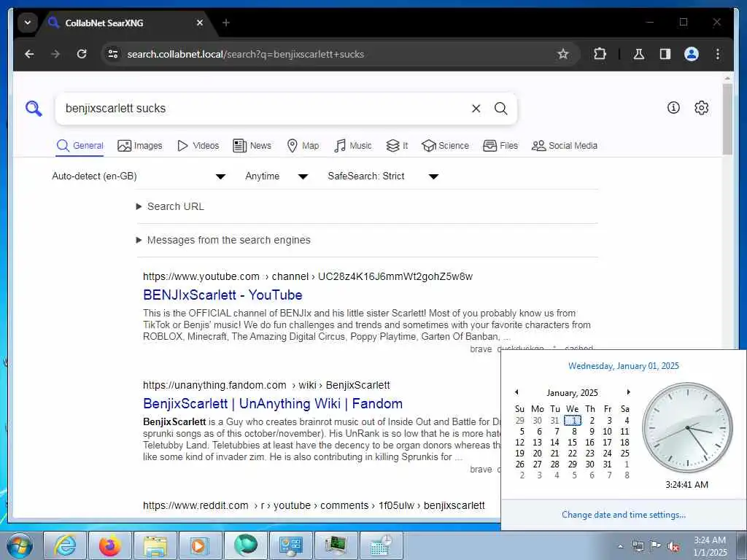The width and height of the screenshot is (747, 560).
Task: Click the January, 2025 calendar header
Action: tap(572, 393)
